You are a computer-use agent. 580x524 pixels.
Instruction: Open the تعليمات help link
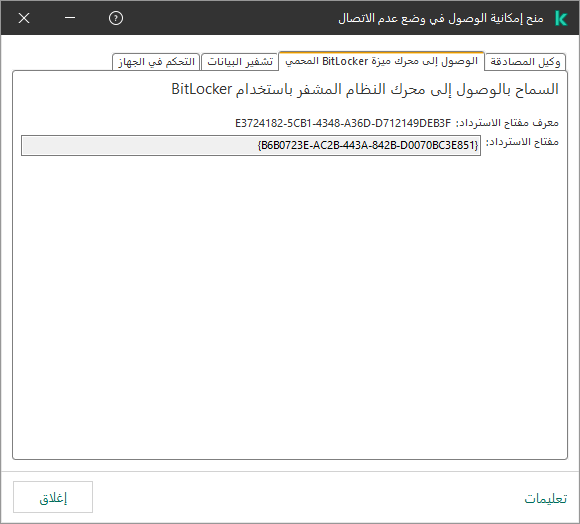coord(546,498)
